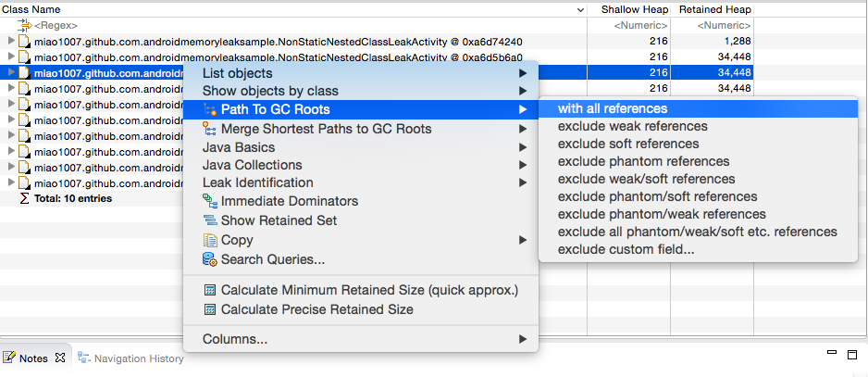
Task: Select exclude all phantom/weak/soft etc. references
Action: click(x=698, y=232)
